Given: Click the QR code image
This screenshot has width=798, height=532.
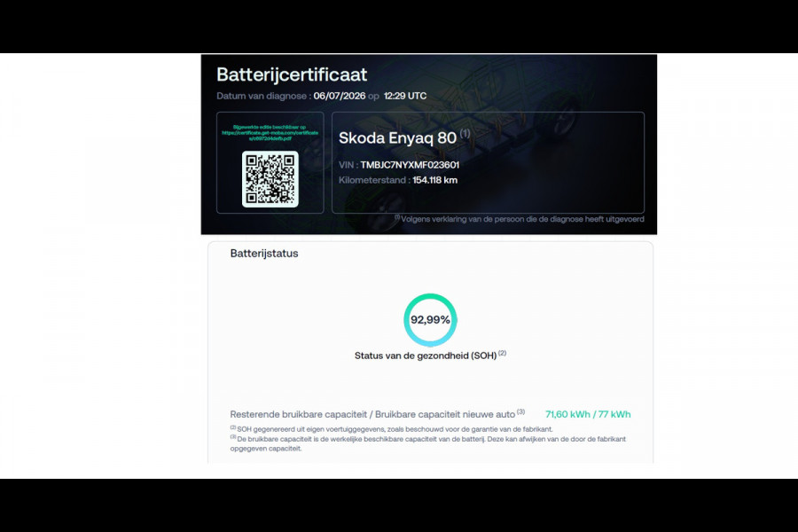Looking at the screenshot, I should (270, 179).
